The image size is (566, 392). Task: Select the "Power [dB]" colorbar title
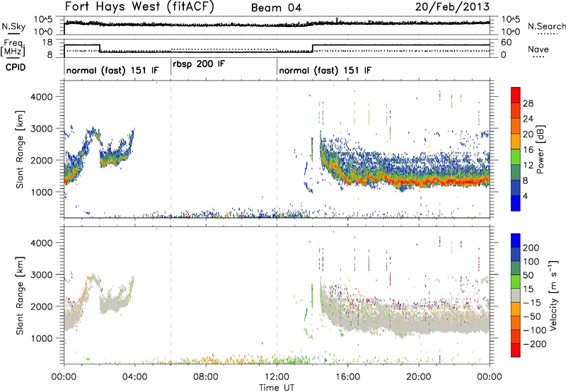(x=541, y=149)
